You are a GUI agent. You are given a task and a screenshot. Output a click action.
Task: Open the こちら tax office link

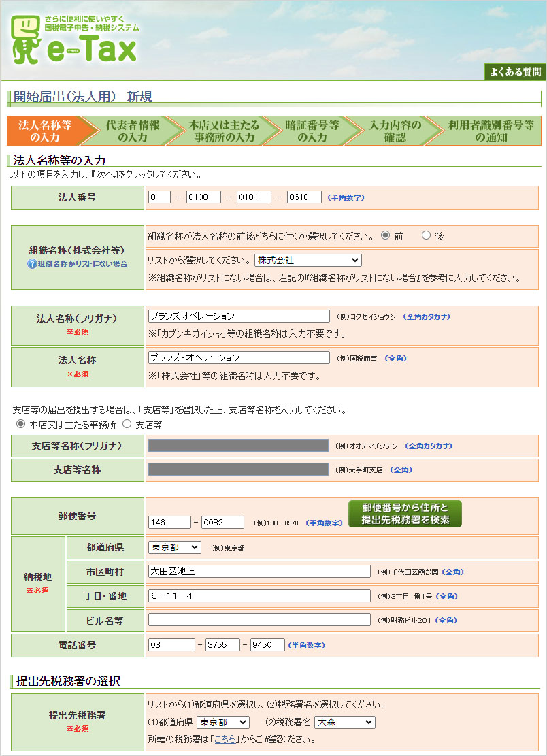coord(225,738)
